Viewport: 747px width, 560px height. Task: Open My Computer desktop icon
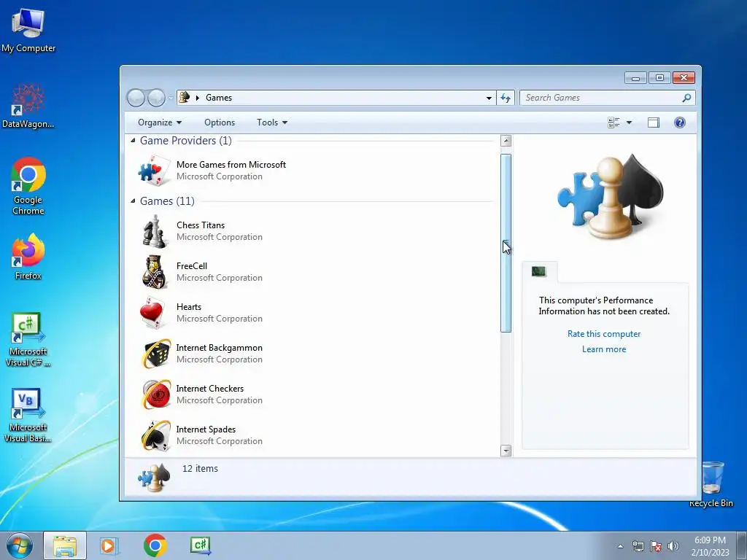point(28,30)
